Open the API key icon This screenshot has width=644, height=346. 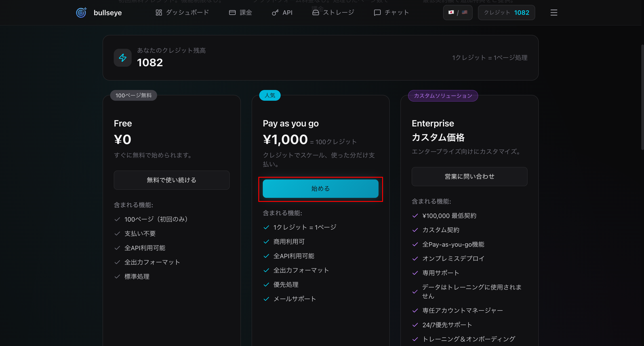pyautogui.click(x=275, y=12)
